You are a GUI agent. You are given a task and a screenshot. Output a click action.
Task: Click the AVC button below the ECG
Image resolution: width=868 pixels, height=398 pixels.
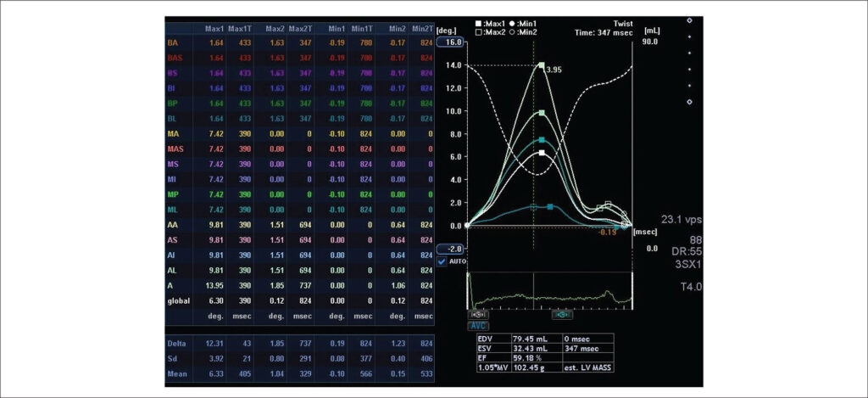pos(478,325)
